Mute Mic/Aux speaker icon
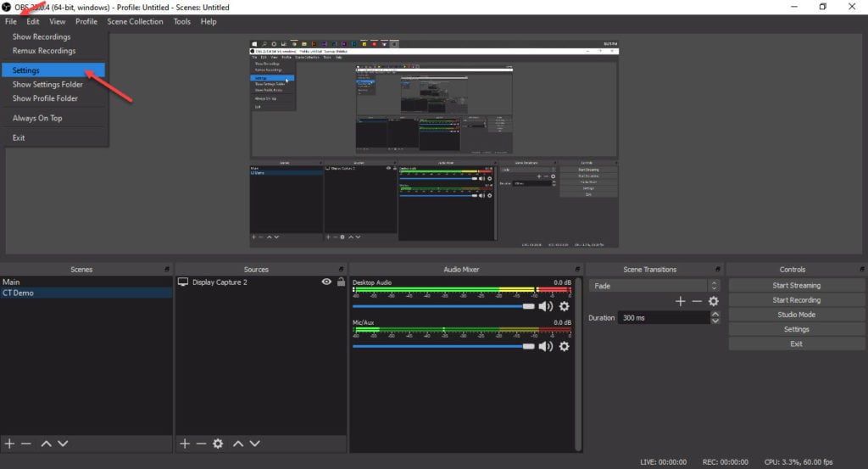 [546, 346]
